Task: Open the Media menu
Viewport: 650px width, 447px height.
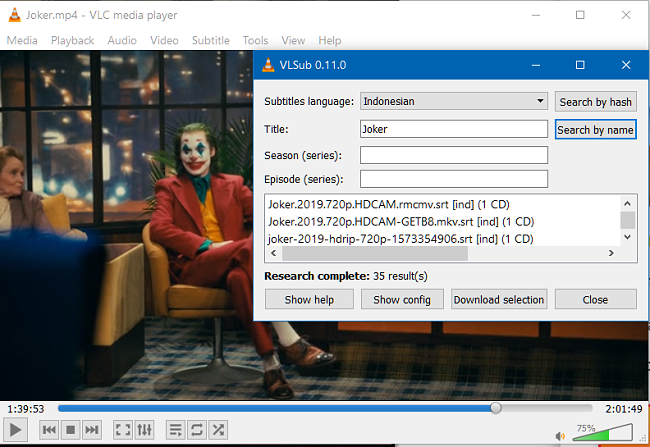Action: (22, 40)
